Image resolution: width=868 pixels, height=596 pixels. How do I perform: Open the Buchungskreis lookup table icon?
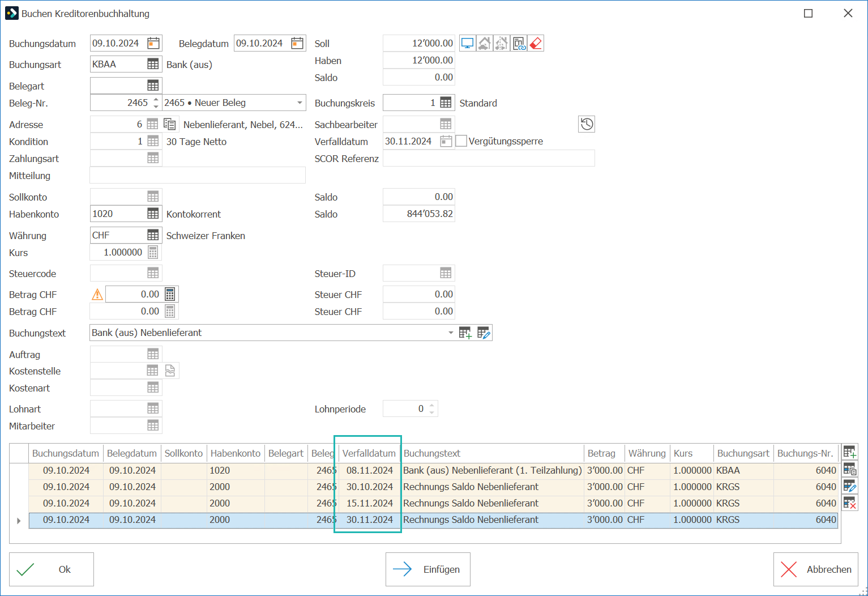pyautogui.click(x=446, y=103)
